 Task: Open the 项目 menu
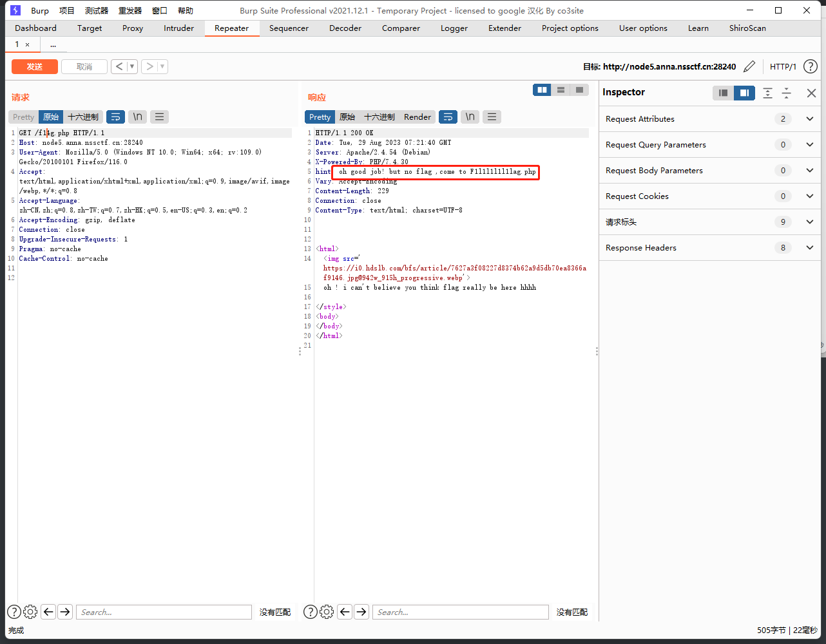(67, 10)
